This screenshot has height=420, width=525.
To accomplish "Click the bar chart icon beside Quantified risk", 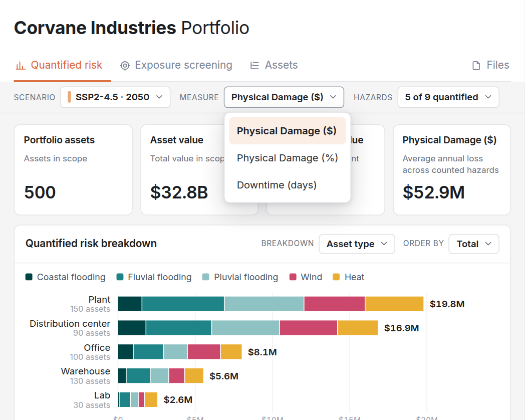I will (21, 65).
